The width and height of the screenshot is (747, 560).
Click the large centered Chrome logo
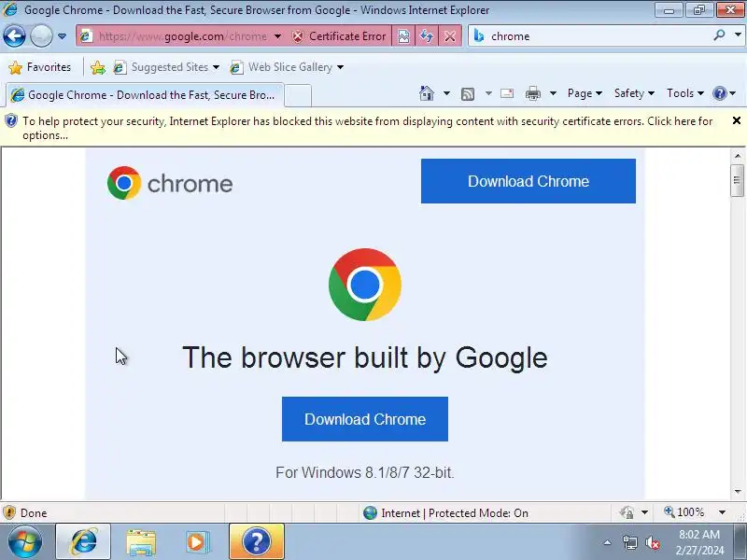[x=365, y=285]
